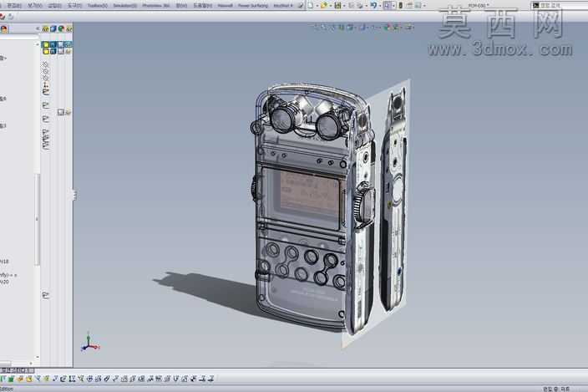Click Zoom to Area in view toolbar
Viewport: 588px width, 392px height.
pos(325,27)
